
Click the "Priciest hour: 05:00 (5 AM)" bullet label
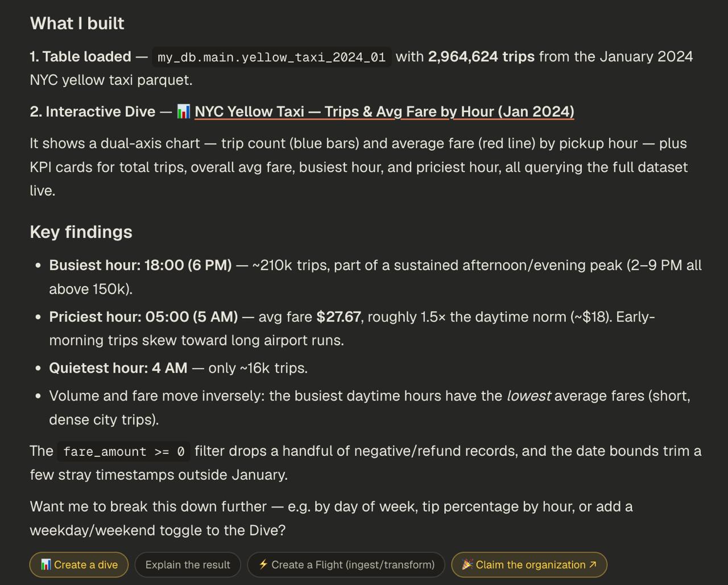(143, 316)
